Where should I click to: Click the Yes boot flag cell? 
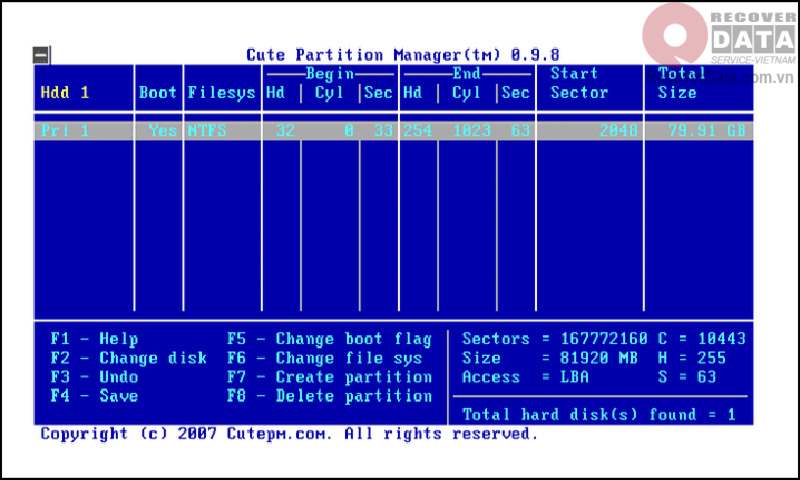pyautogui.click(x=163, y=131)
